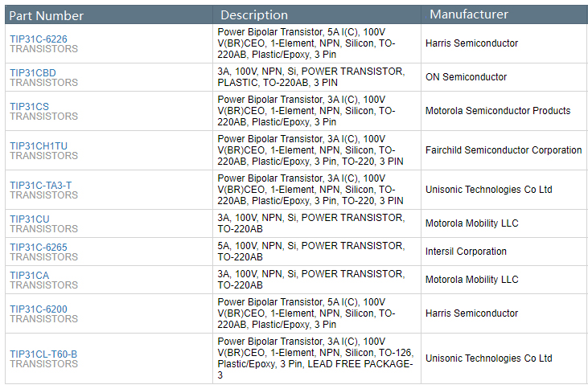Screen dimensions: 588x389
Task: Click ON Semiconductor manufacturer cell
Action: (x=466, y=77)
